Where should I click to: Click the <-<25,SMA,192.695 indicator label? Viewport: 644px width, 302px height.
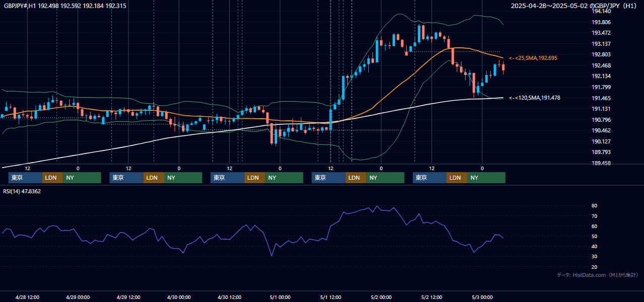(x=533, y=58)
